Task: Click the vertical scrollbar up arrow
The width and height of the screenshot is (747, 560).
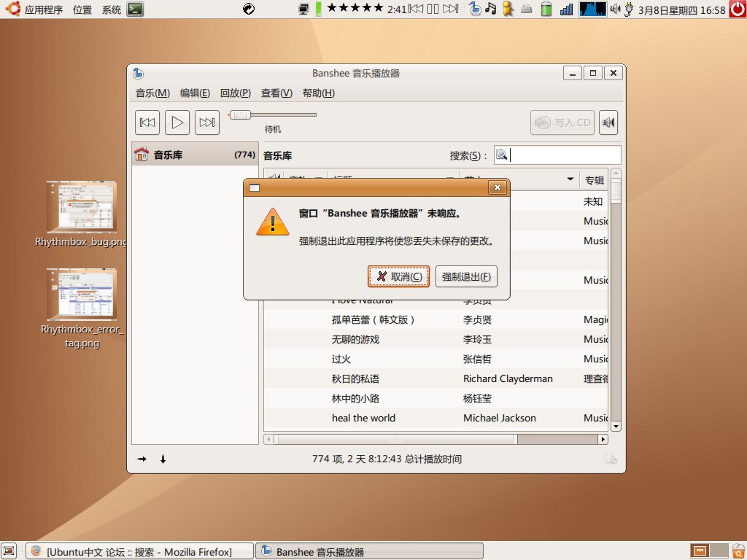Action: tap(616, 173)
